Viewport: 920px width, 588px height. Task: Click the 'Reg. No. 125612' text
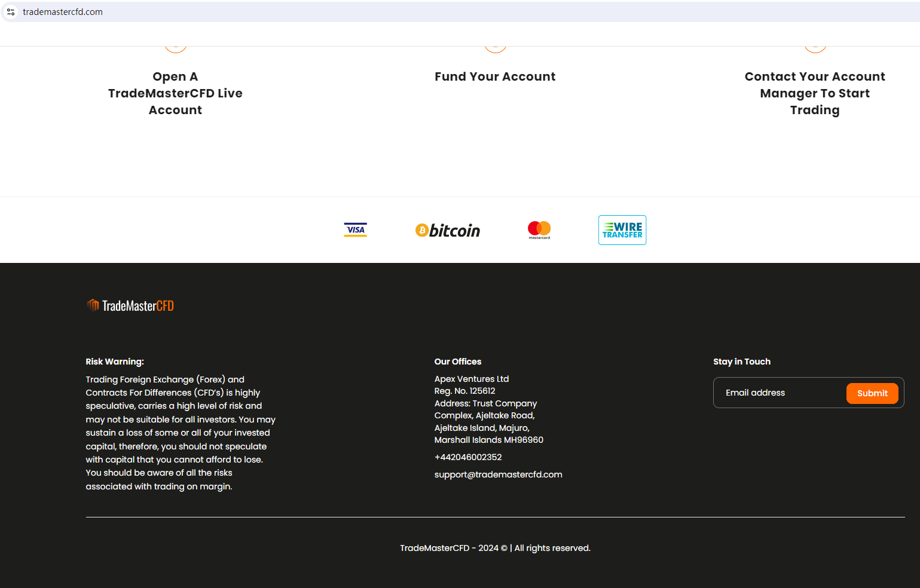pyautogui.click(x=465, y=391)
